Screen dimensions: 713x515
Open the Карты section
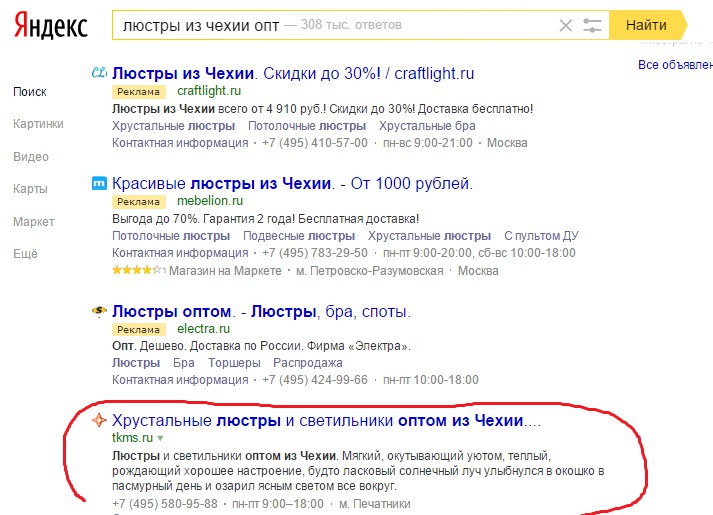pyautogui.click(x=30, y=189)
